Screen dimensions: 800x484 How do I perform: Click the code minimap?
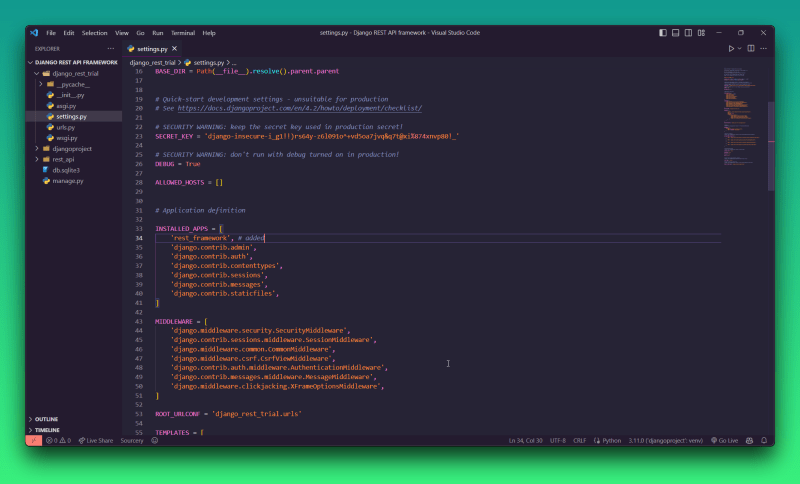coord(744,115)
